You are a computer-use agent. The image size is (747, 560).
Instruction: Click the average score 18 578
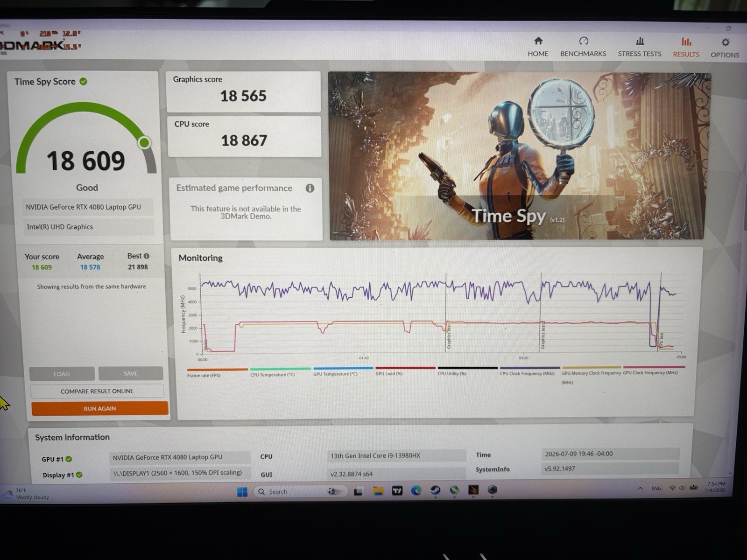(90, 267)
